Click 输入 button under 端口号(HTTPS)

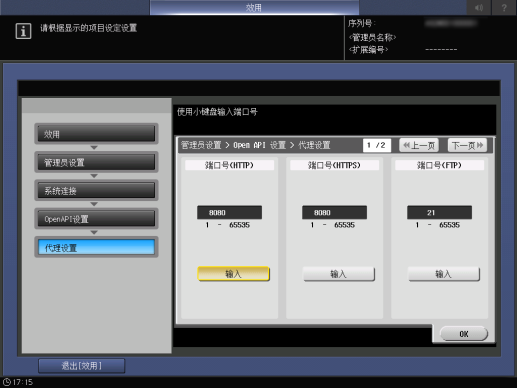pos(338,274)
